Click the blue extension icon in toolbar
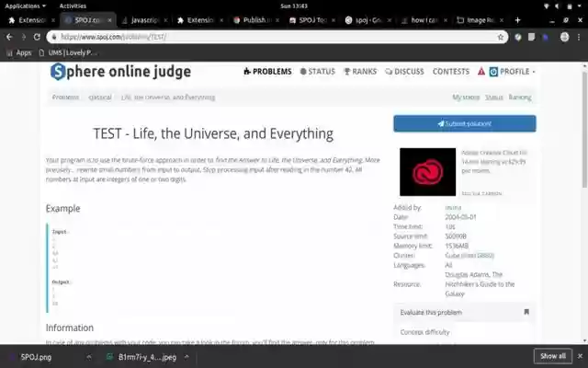Viewport: 588px width, 368px height. [546, 37]
